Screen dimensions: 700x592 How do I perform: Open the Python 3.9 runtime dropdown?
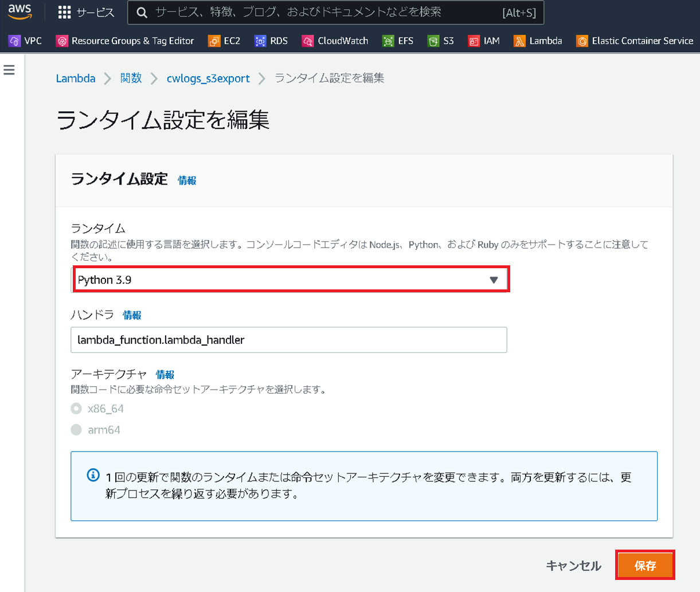pyautogui.click(x=290, y=279)
